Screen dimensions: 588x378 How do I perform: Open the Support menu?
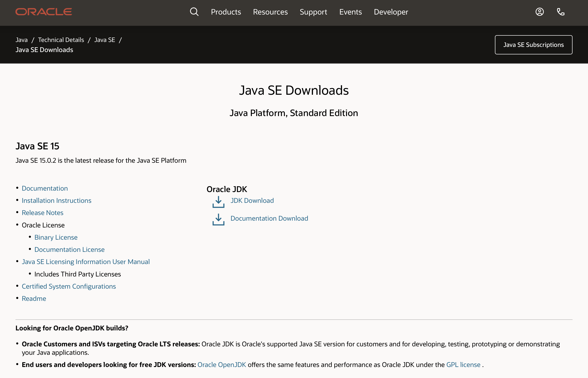point(313,12)
